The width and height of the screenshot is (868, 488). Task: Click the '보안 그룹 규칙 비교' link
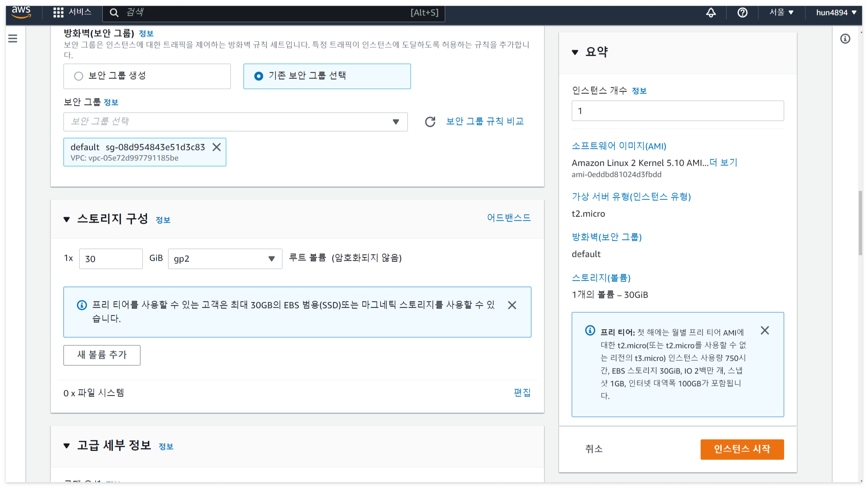pyautogui.click(x=485, y=122)
